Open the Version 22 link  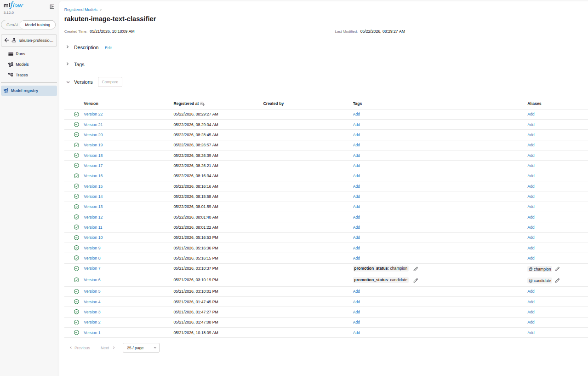(x=93, y=114)
